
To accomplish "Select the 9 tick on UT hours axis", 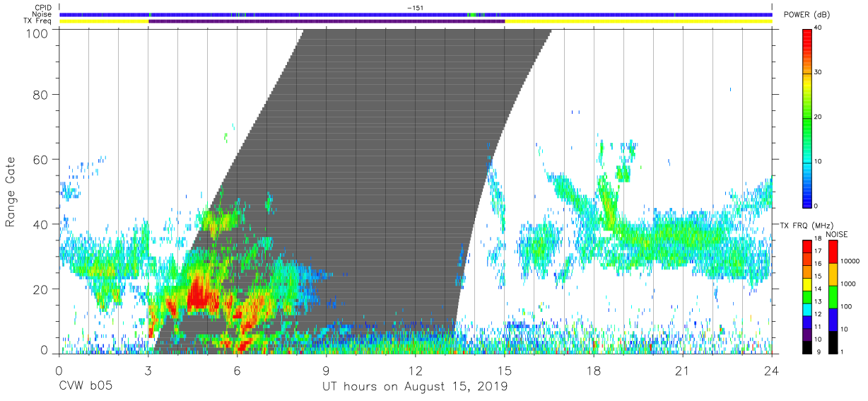I will 326,371.
